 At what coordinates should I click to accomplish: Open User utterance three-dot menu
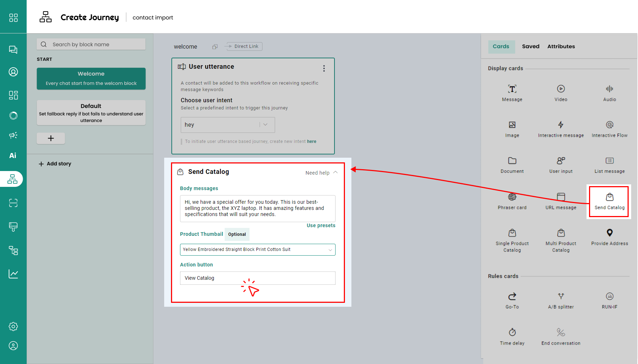point(324,68)
